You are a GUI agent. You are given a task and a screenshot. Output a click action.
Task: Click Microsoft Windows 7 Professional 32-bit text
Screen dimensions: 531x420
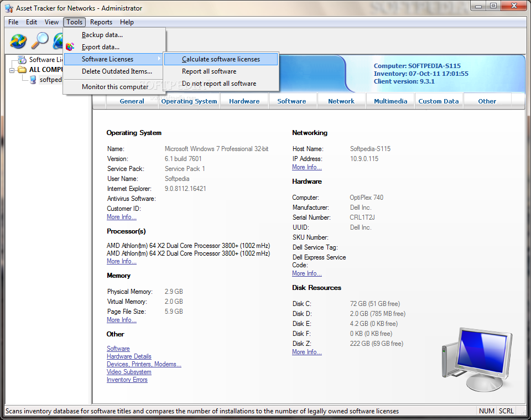[216, 149]
